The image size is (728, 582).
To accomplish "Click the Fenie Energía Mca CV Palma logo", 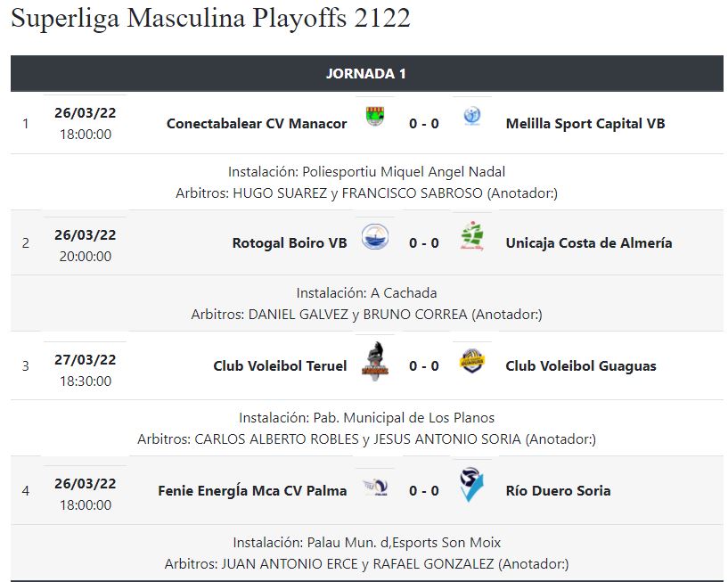I will pyautogui.click(x=375, y=486).
